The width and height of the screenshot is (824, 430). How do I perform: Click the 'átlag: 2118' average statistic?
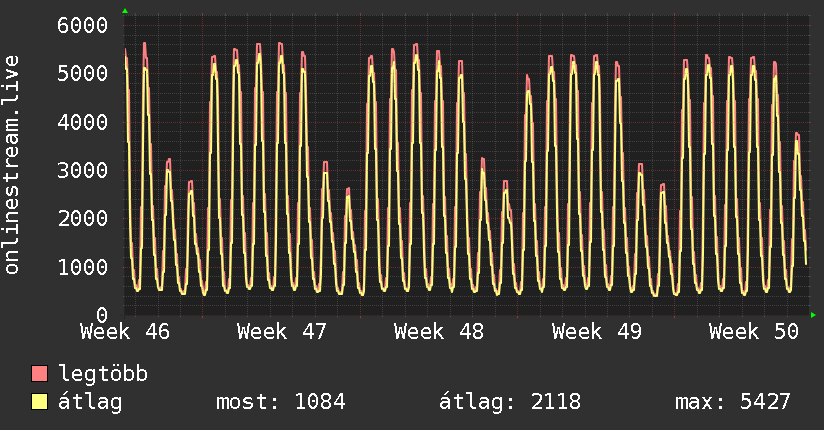click(x=510, y=402)
